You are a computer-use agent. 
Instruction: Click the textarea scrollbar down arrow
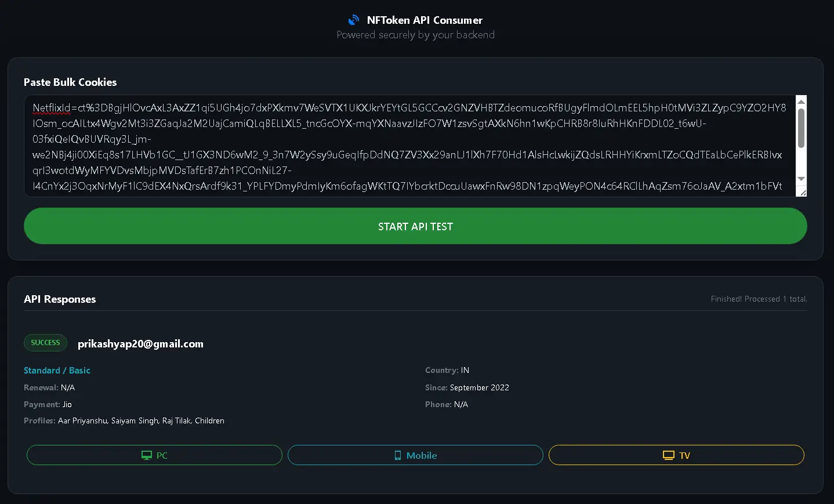pos(802,179)
